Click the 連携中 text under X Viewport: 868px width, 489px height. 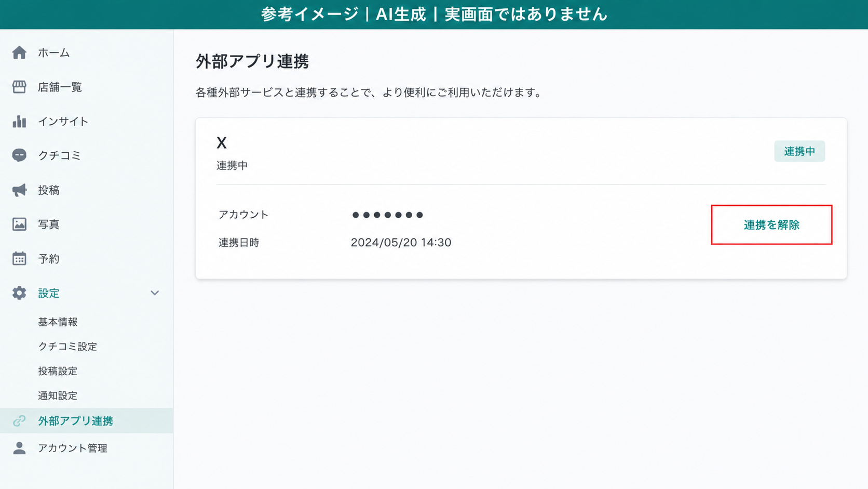point(232,165)
